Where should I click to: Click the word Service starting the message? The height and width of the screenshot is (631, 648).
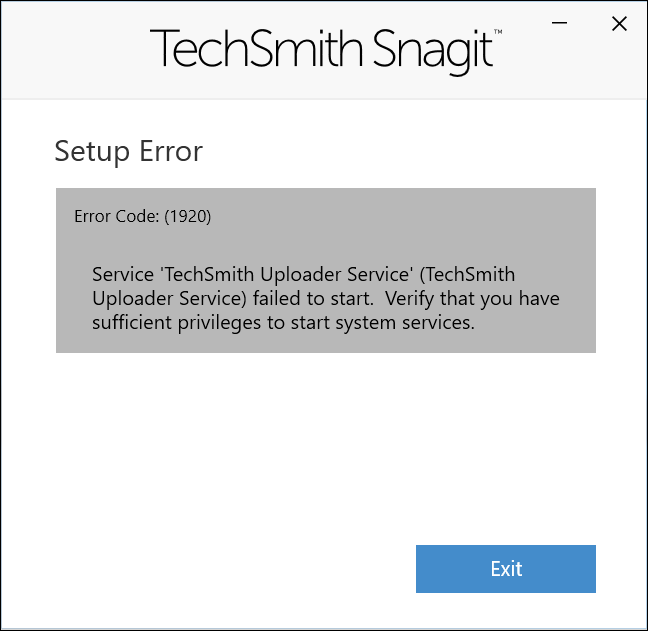click(120, 275)
